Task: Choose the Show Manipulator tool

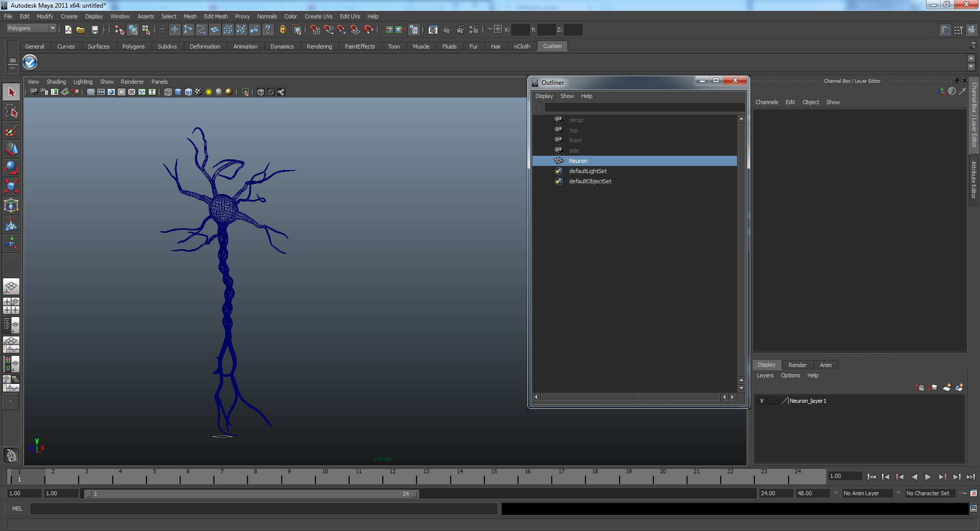Action: click(x=11, y=243)
